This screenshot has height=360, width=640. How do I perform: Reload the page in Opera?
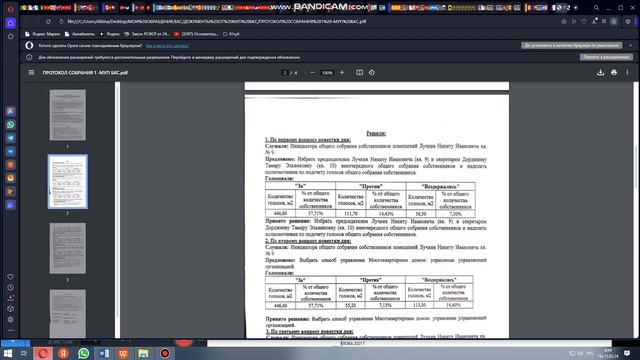click(48, 21)
